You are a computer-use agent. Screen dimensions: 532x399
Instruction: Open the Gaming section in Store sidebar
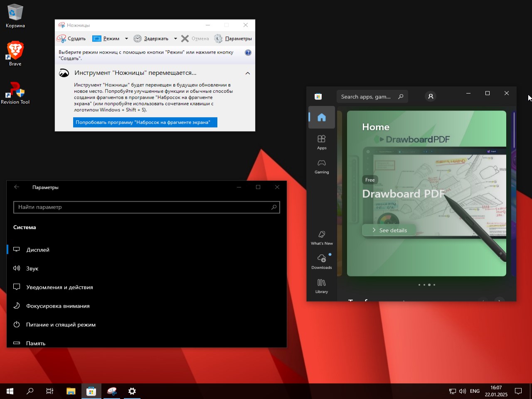322,166
